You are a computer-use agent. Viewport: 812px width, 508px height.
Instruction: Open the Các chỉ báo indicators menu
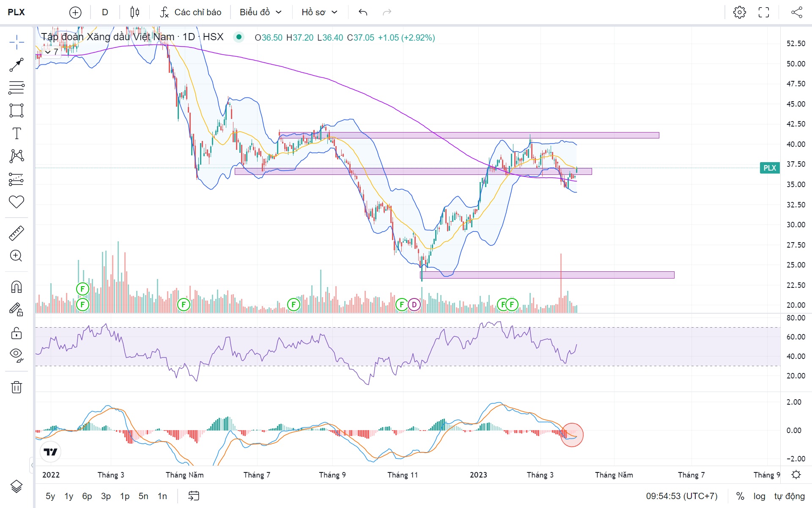tap(191, 12)
